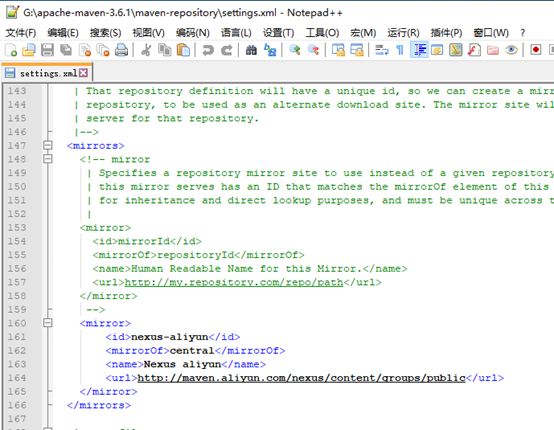Viewport: 554px width, 430px height.
Task: Save the current file using toolbar icon
Action: point(47,50)
